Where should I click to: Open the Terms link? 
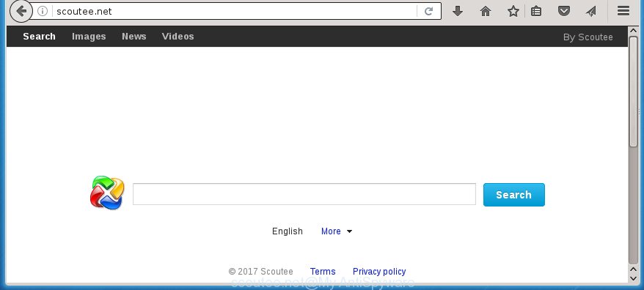point(323,272)
